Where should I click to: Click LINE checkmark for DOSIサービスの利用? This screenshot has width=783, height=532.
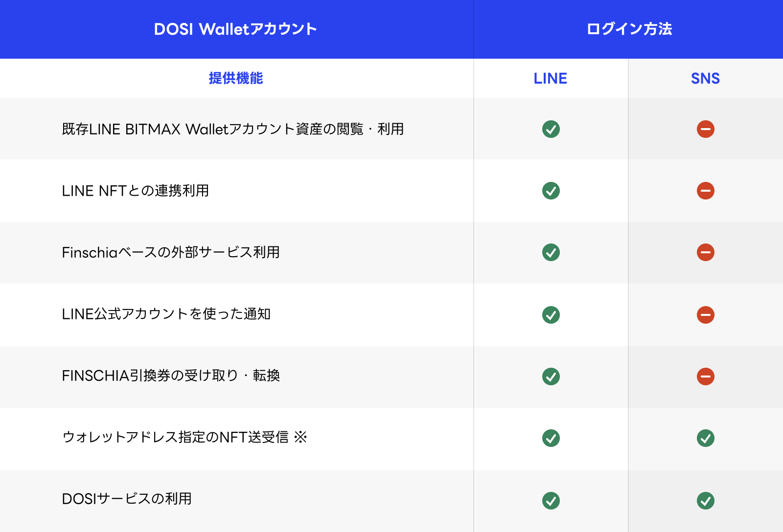(551, 501)
